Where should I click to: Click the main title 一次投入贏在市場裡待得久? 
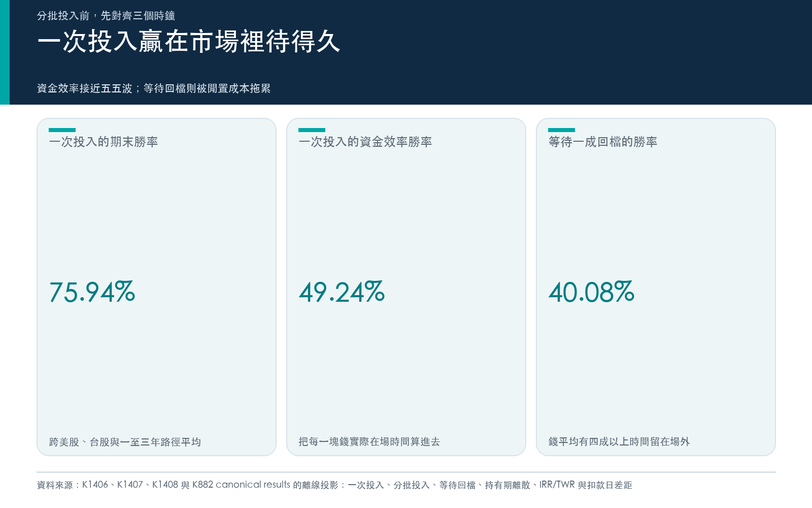click(188, 41)
